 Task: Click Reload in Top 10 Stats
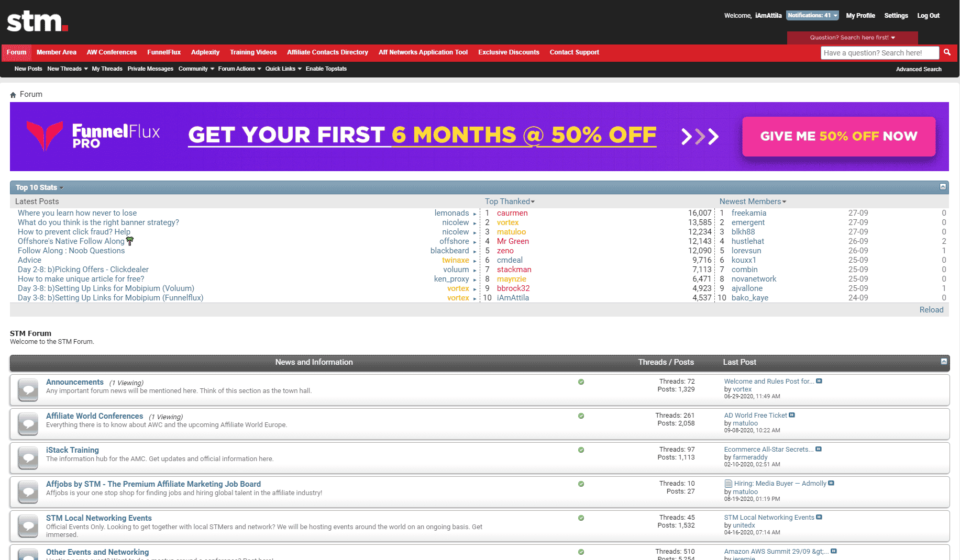[x=931, y=310]
